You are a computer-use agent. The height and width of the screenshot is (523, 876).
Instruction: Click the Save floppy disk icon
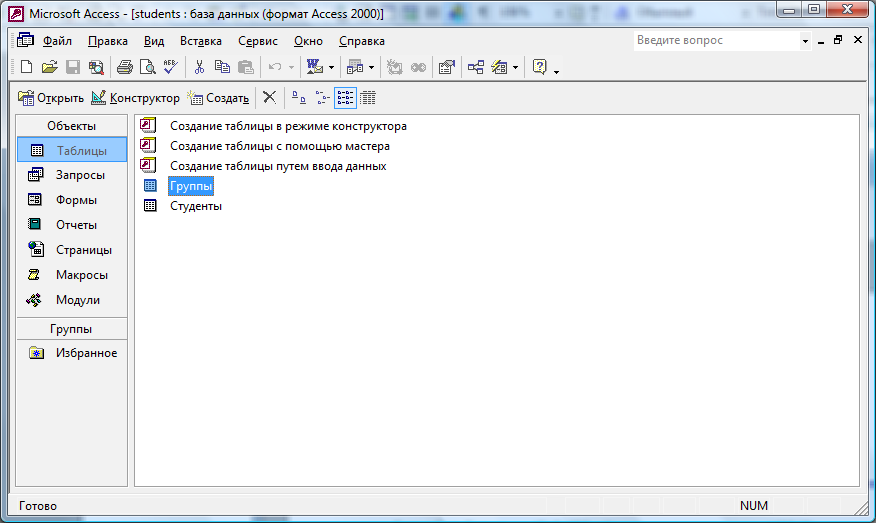point(73,67)
